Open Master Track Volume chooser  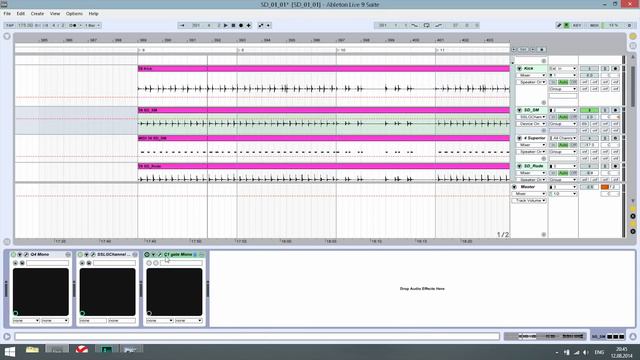tap(529, 201)
